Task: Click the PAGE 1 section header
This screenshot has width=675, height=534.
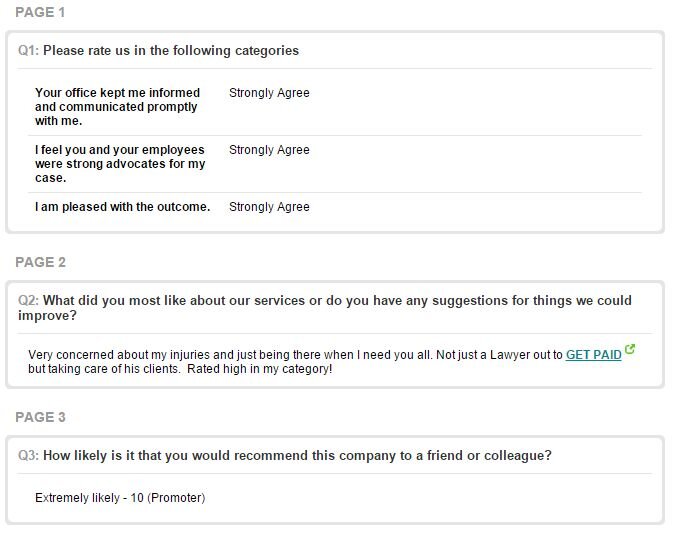Action: coord(40,12)
